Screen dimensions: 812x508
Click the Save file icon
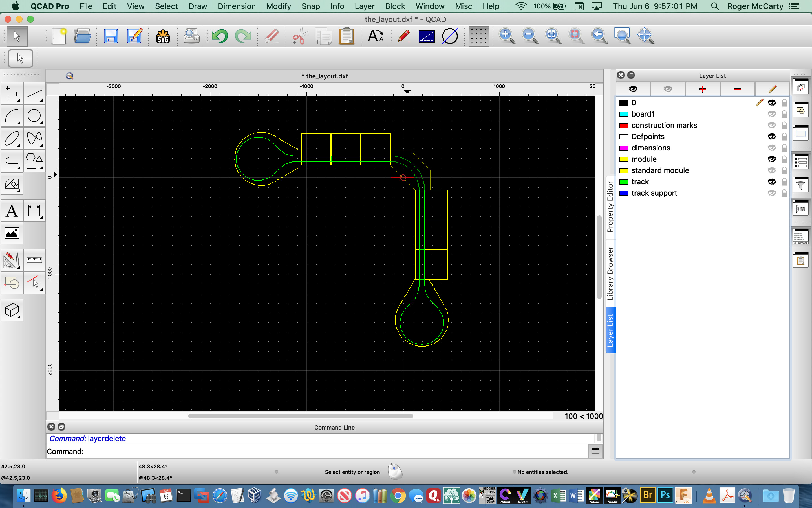111,36
